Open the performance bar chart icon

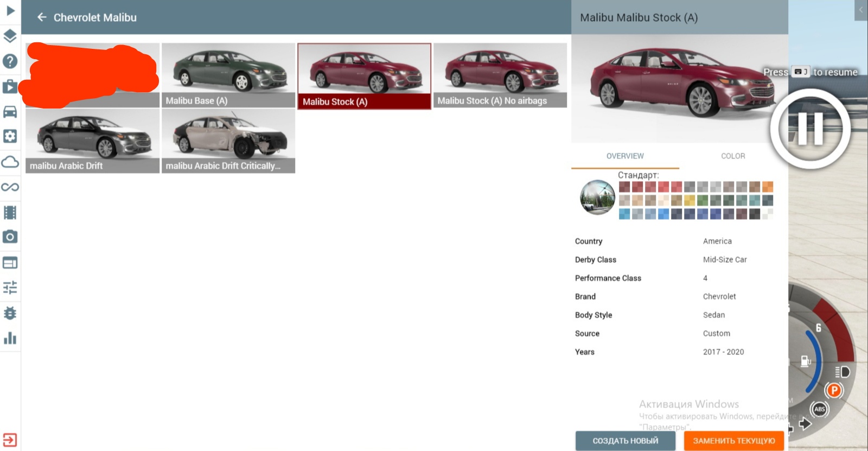click(x=10, y=338)
